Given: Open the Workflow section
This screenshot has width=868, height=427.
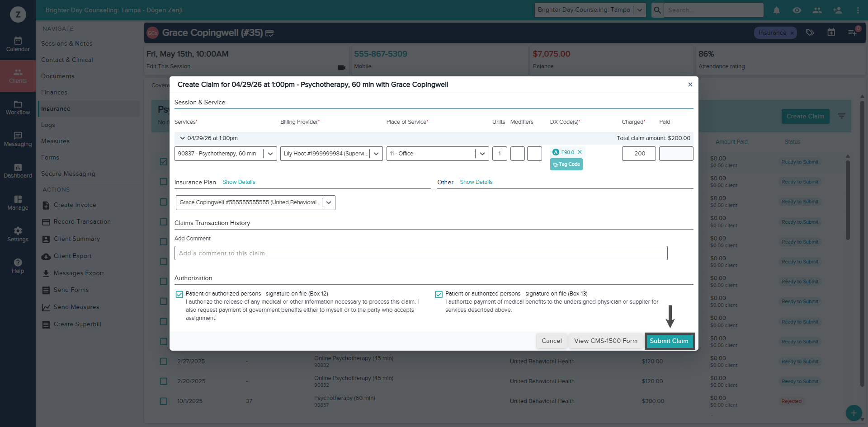Looking at the screenshot, I should pos(18,108).
